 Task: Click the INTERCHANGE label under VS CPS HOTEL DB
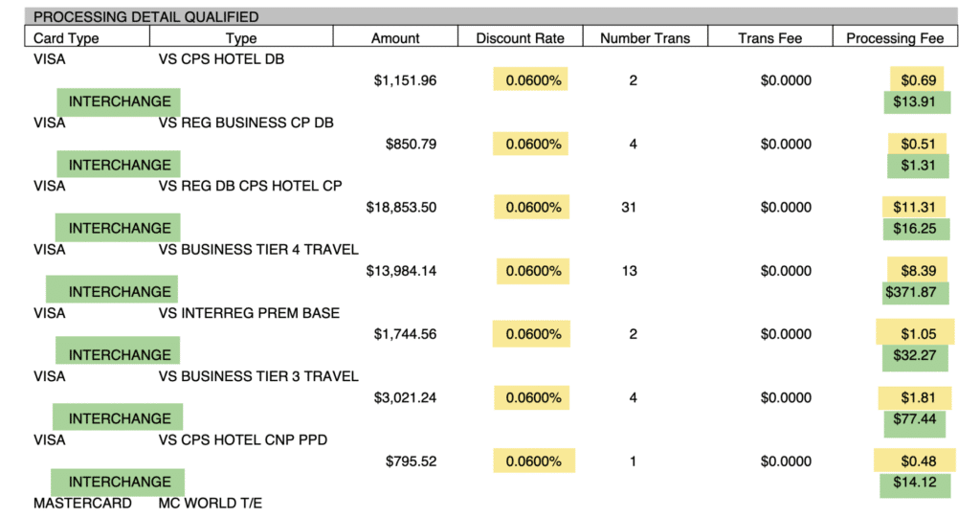(x=120, y=101)
